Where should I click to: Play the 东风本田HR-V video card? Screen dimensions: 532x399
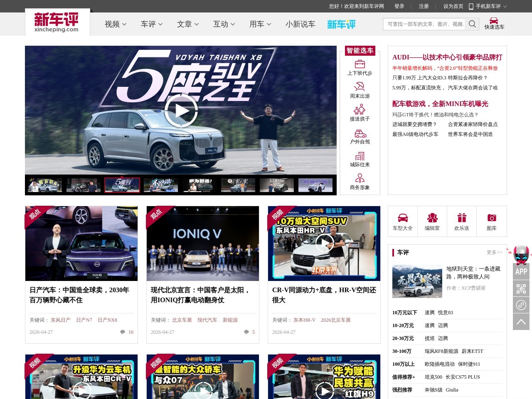(x=325, y=243)
